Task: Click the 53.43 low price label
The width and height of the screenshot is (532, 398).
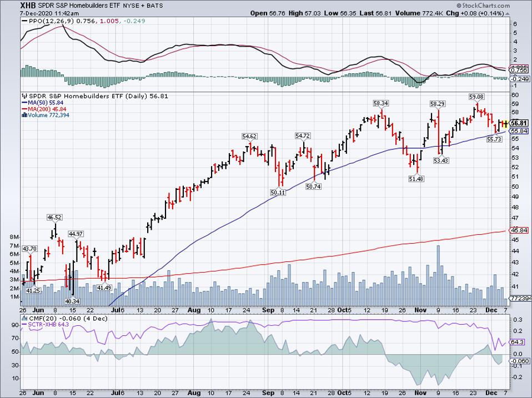Action: [441, 160]
